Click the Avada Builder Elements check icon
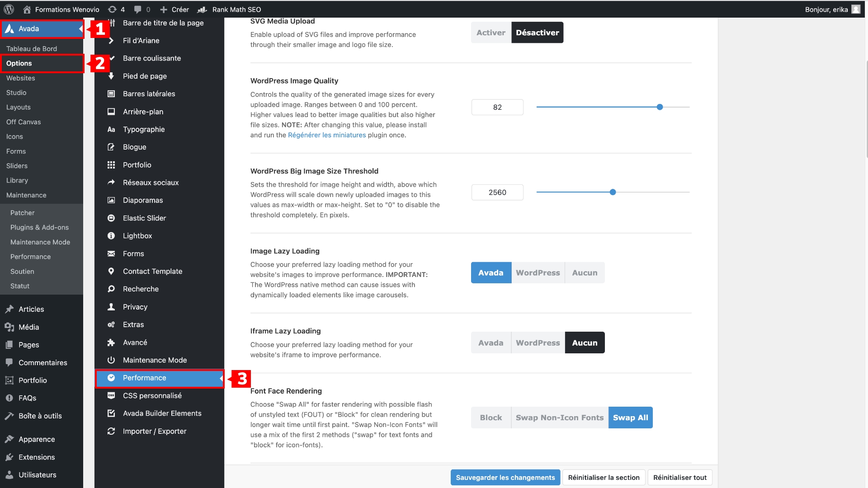The image size is (868, 488). tap(111, 413)
